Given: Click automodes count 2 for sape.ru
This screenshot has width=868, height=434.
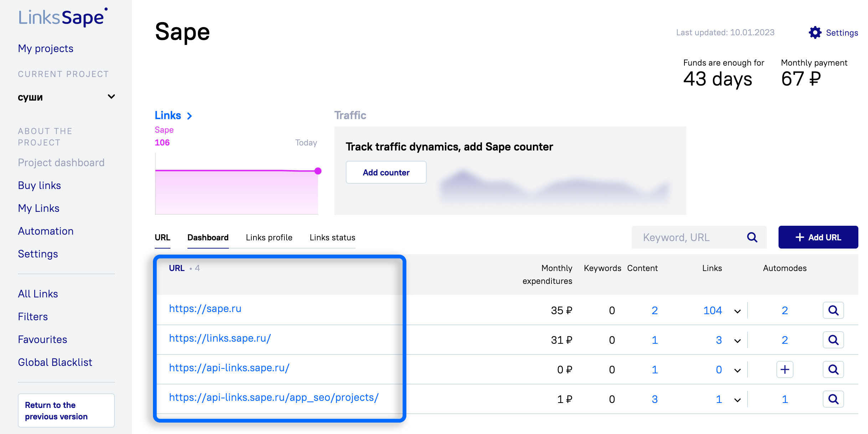Looking at the screenshot, I should 785,311.
